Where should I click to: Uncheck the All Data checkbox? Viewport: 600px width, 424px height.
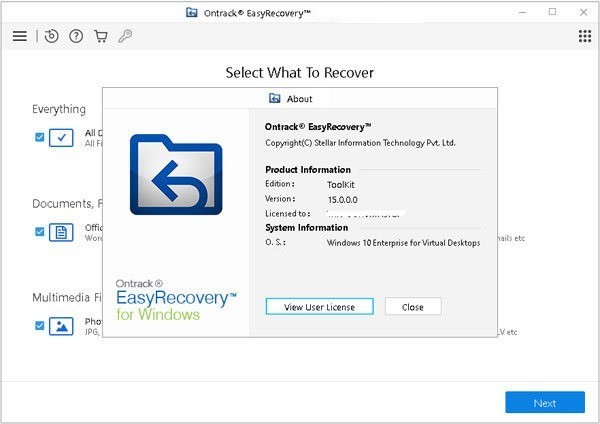pyautogui.click(x=40, y=137)
